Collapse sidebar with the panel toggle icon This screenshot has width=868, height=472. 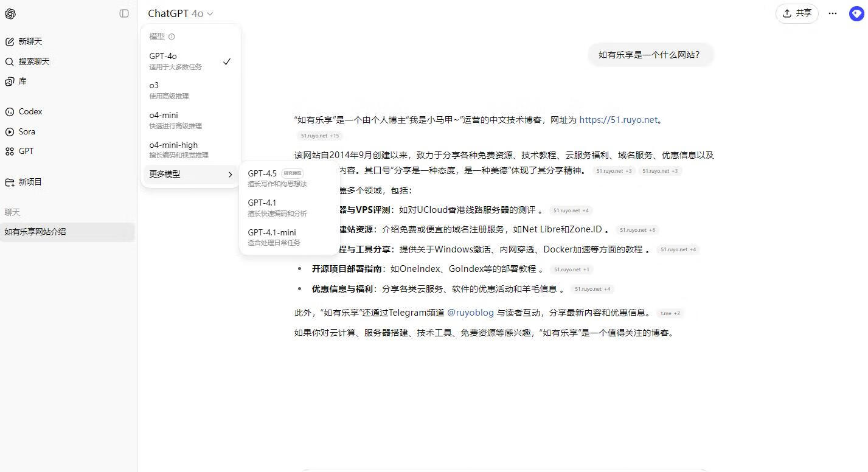(124, 13)
